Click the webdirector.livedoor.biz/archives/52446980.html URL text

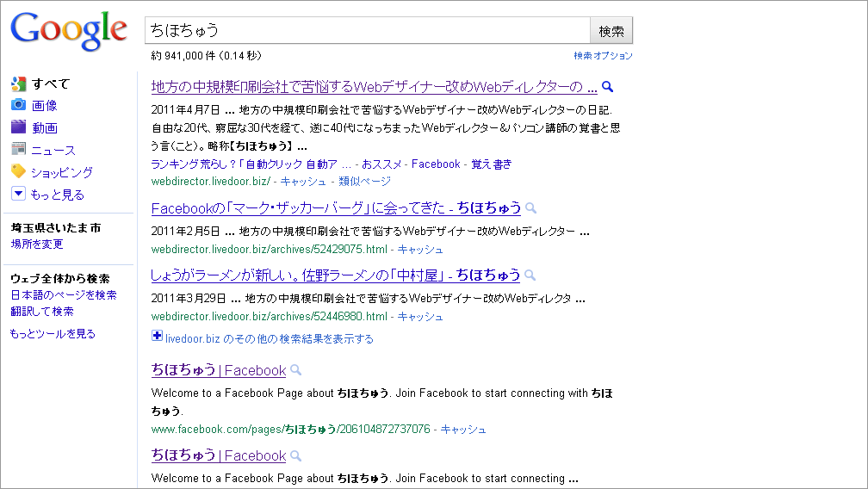[269, 317]
